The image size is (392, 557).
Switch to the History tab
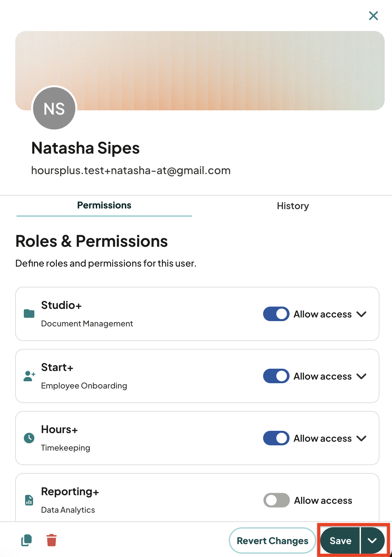pos(293,206)
